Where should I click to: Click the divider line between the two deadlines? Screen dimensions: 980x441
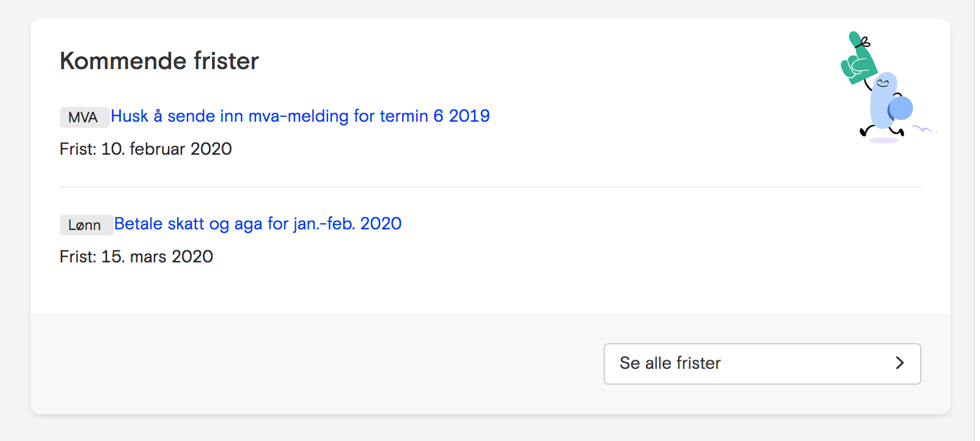(490, 187)
